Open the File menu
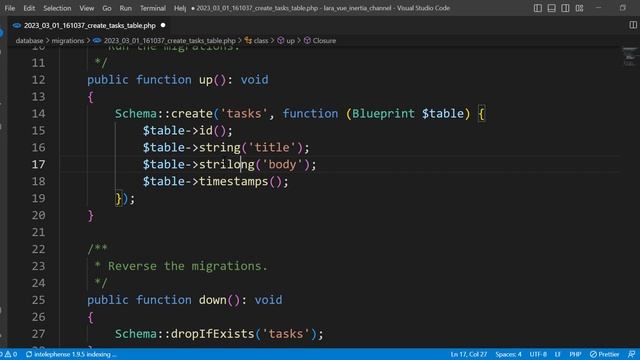The height and width of the screenshot is (360, 640). click(x=10, y=8)
